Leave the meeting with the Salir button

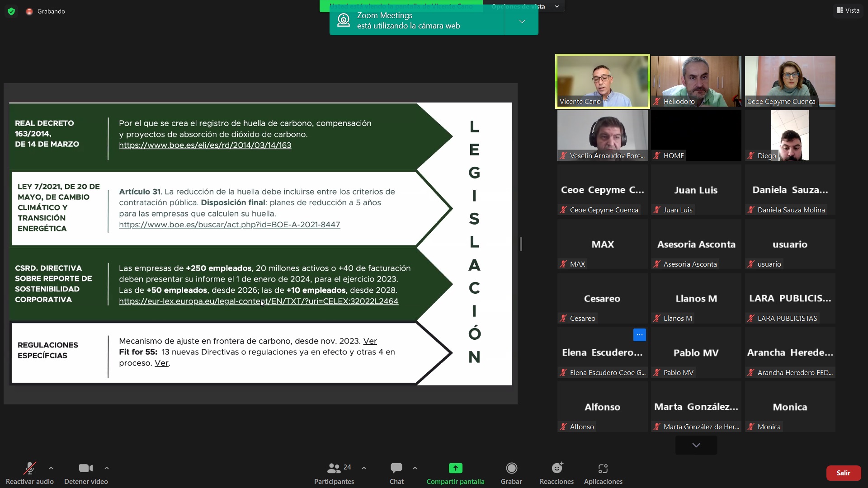(x=843, y=473)
